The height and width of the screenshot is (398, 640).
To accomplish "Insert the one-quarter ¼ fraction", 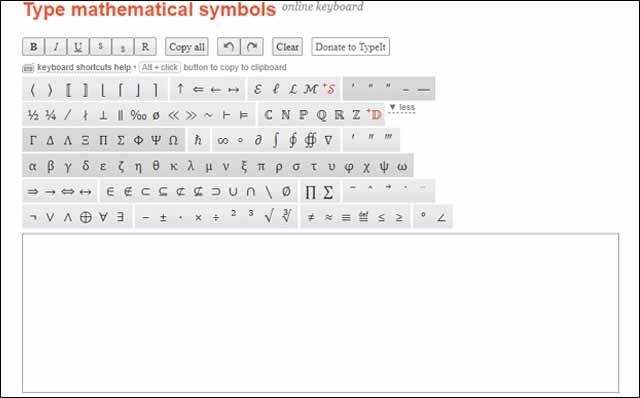I will coord(50,115).
